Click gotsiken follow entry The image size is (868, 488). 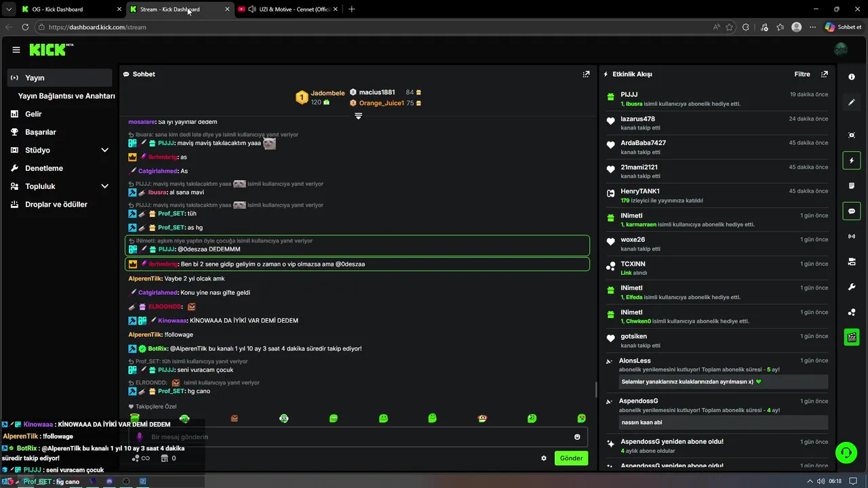coord(716,340)
